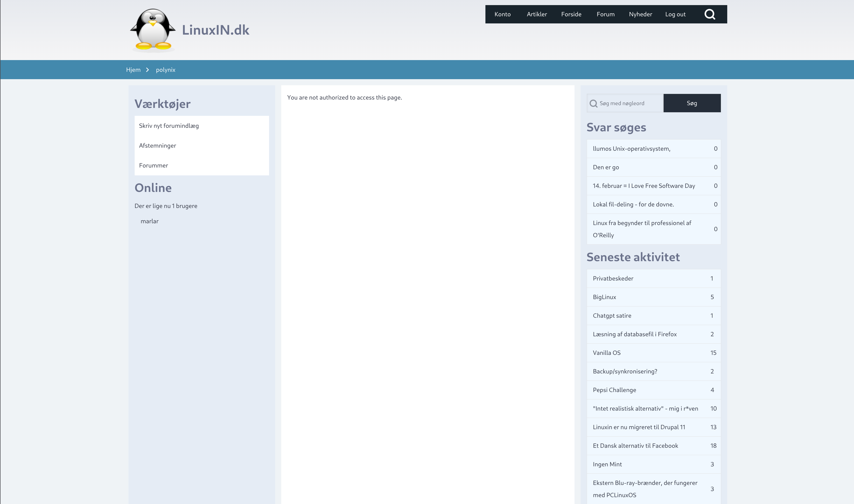854x504 pixels.
Task: Open 'Lokal fil-deling - for de dovne.'
Action: pos(633,204)
